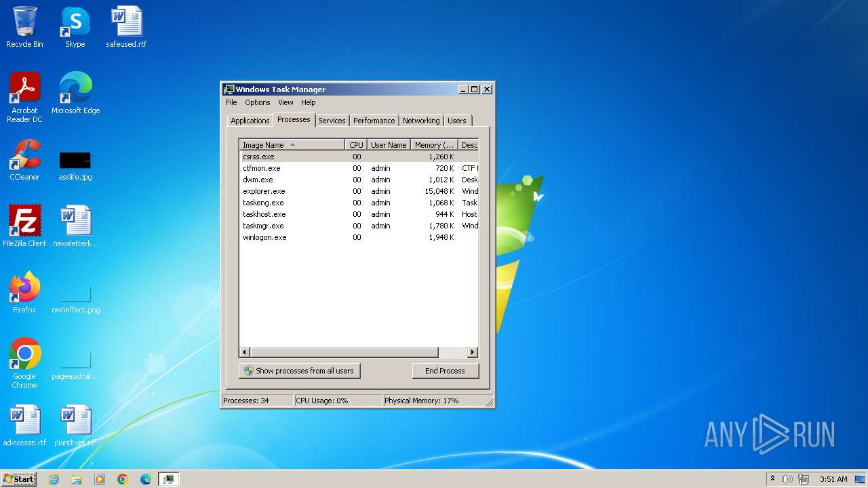Viewport: 868px width, 488px height.
Task: Select the csrss.exe process row
Action: (x=359, y=157)
